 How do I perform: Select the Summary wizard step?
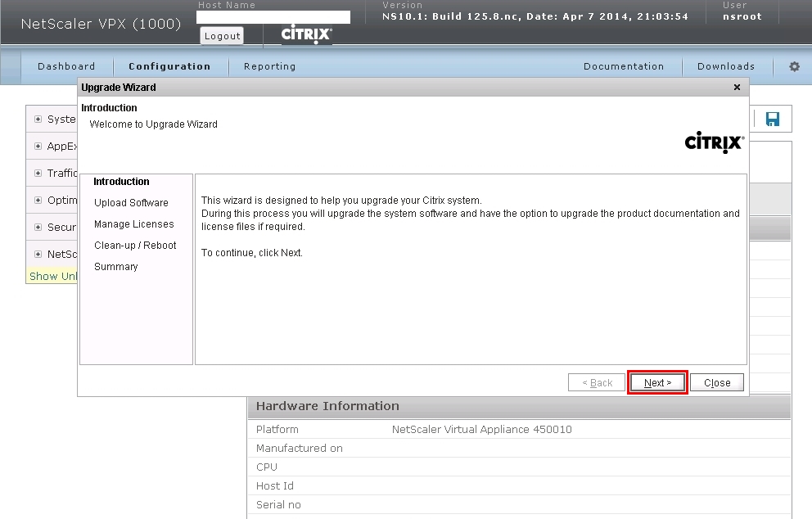pyautogui.click(x=116, y=266)
